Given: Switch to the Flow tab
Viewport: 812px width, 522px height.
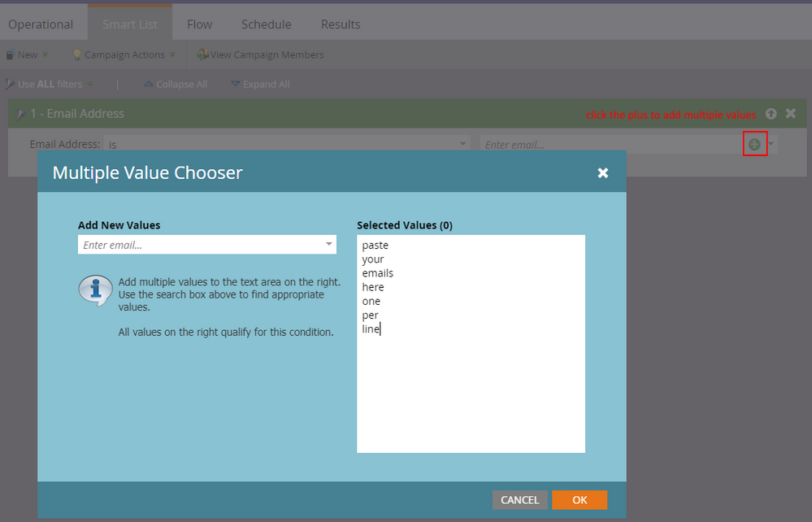Looking at the screenshot, I should (x=199, y=24).
